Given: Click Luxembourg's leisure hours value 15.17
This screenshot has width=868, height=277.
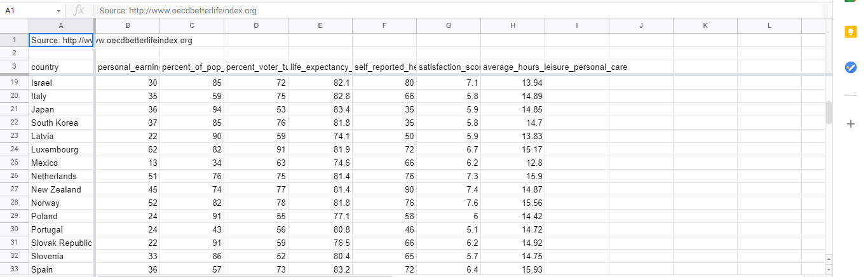Looking at the screenshot, I should [513, 149].
